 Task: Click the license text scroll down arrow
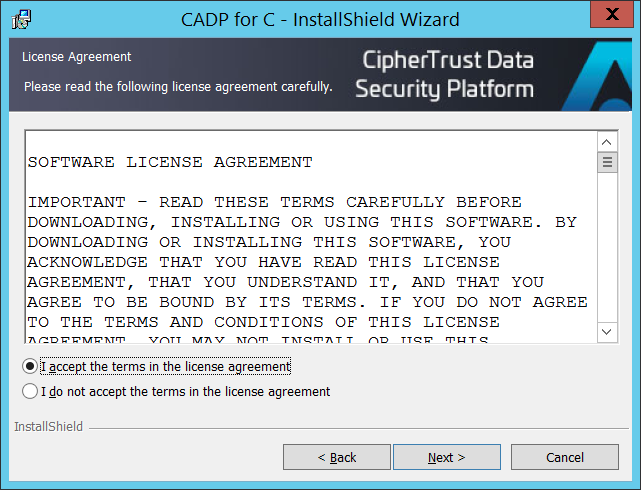coord(607,332)
